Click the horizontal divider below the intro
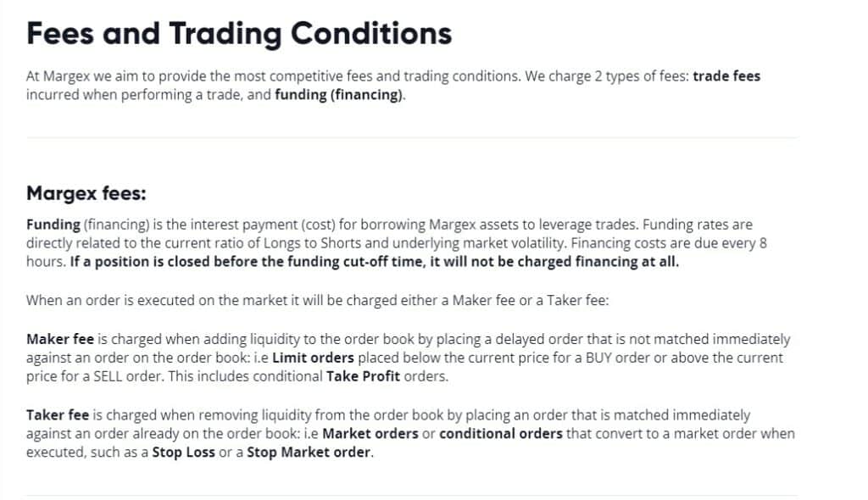The height and width of the screenshot is (500, 868). tap(412, 137)
